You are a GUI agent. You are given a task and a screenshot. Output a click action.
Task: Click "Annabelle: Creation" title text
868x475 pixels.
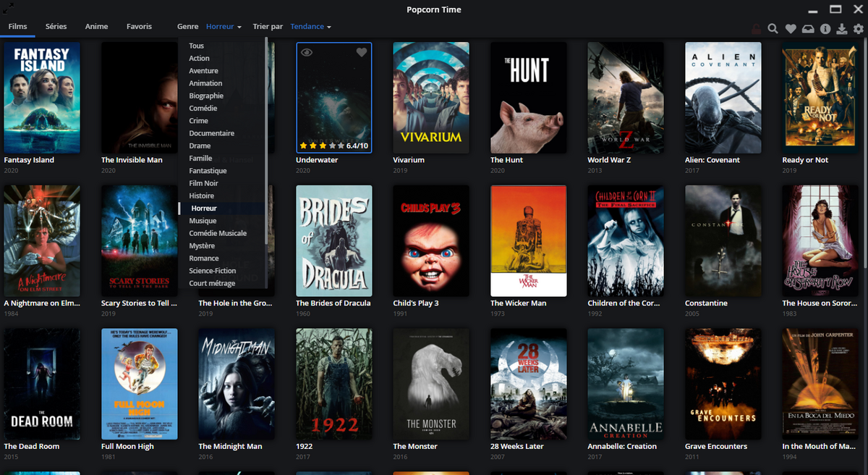coord(622,447)
